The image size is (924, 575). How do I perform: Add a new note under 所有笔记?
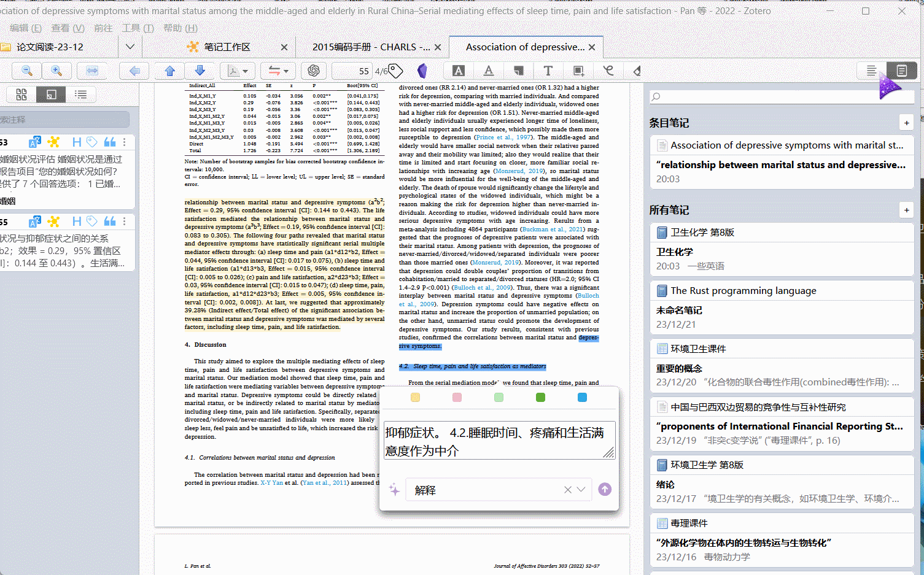(x=906, y=210)
